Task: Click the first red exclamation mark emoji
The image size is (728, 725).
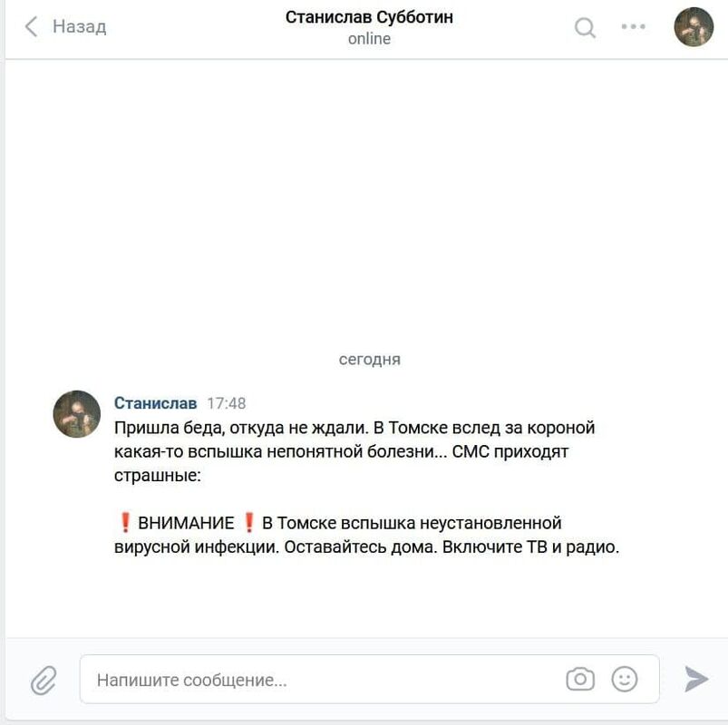Action: pyautogui.click(x=125, y=523)
